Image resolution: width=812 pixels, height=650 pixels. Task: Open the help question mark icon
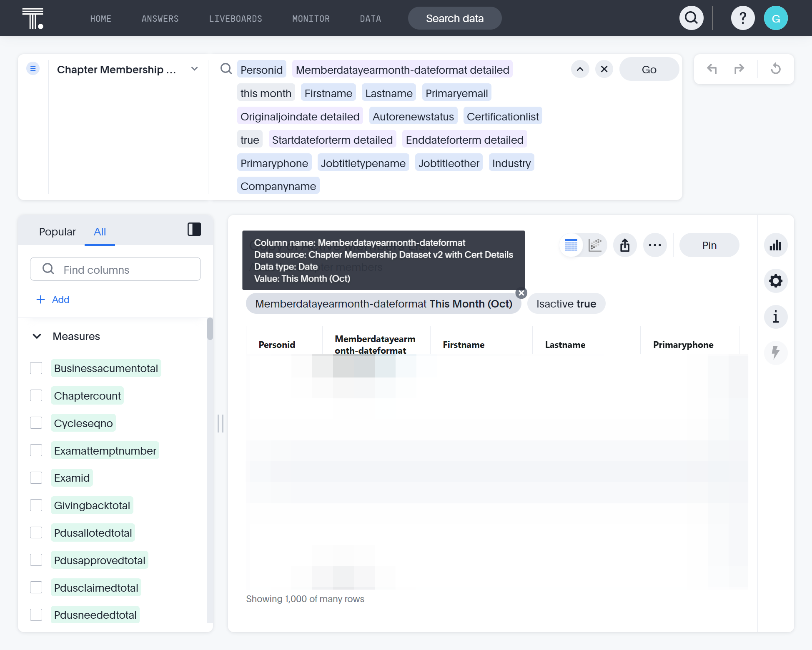(743, 18)
